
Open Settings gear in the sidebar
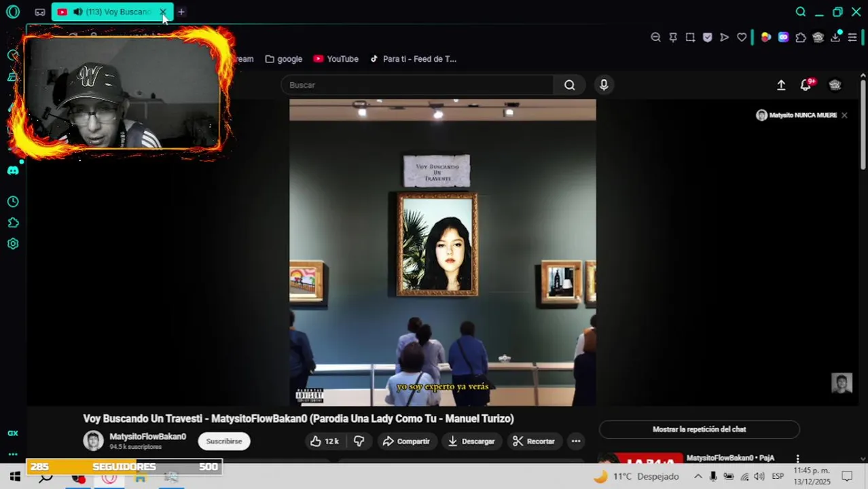coord(13,244)
